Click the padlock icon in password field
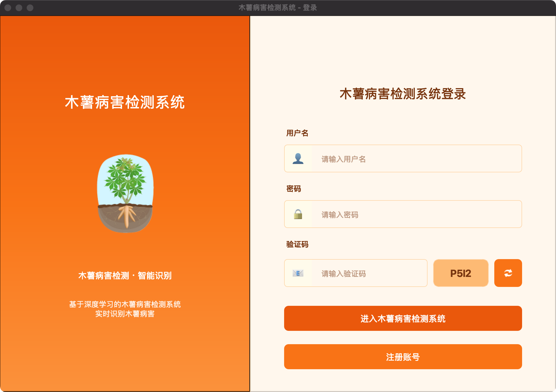Image resolution: width=556 pixels, height=392 pixels. coord(298,214)
